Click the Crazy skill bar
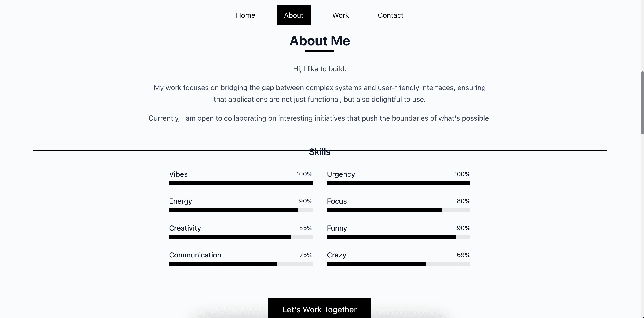Viewport: 644px width, 318px height. (398, 264)
